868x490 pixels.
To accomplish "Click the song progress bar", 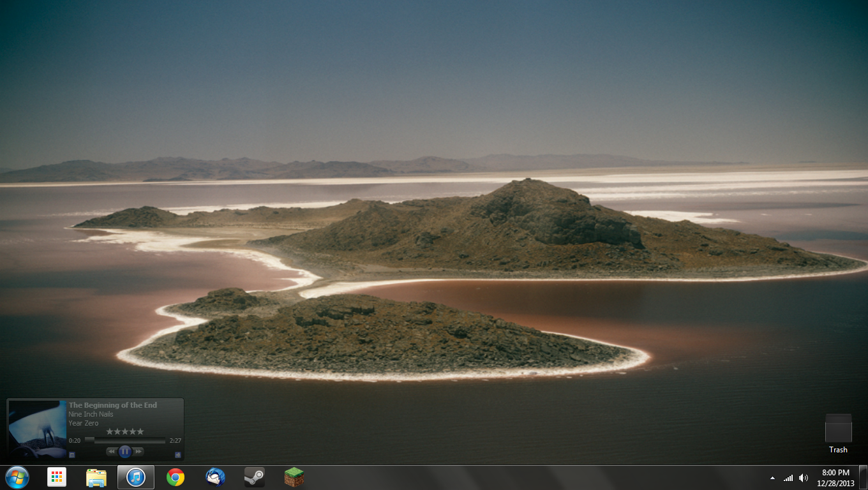I will point(125,440).
